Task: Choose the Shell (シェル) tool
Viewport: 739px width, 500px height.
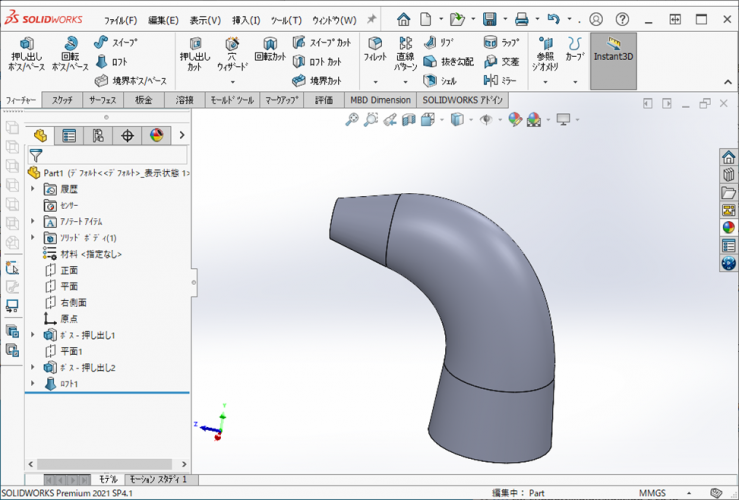Action: pyautogui.click(x=439, y=80)
